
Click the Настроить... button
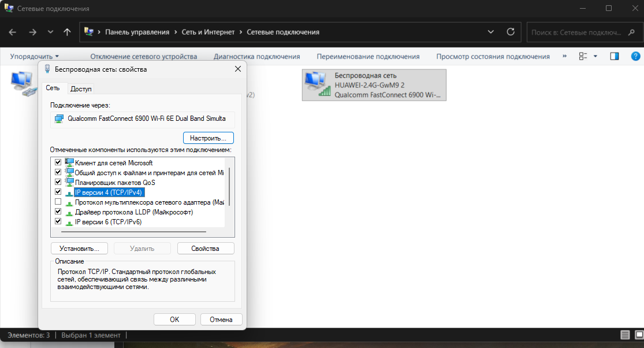tap(209, 138)
